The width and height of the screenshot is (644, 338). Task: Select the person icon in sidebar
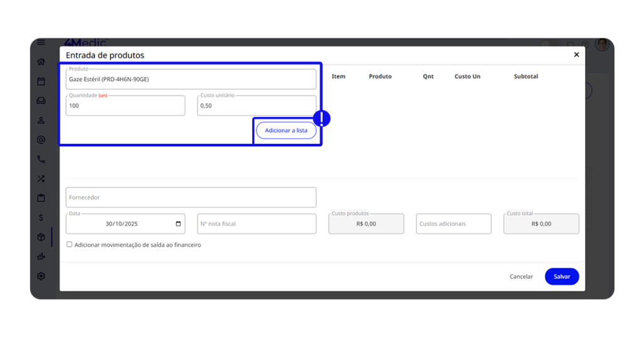pyautogui.click(x=41, y=120)
